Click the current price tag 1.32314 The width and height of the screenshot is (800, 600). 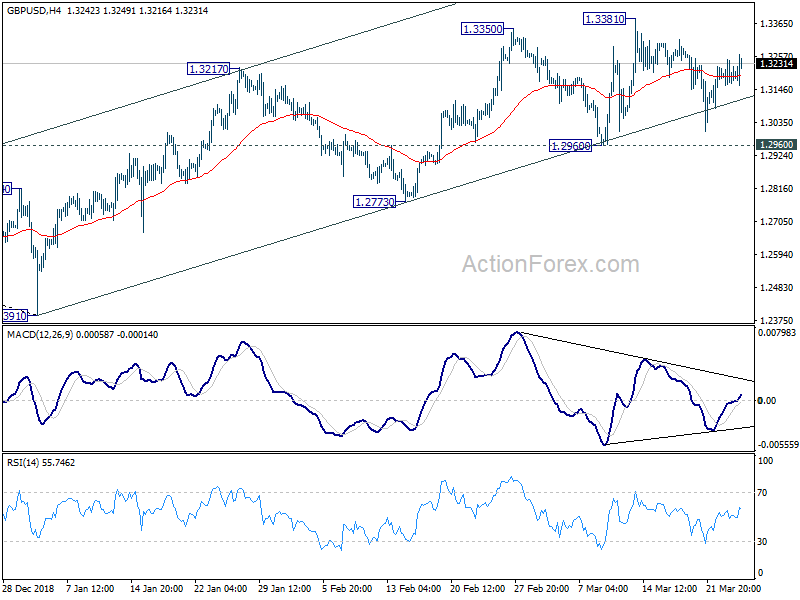coord(776,64)
